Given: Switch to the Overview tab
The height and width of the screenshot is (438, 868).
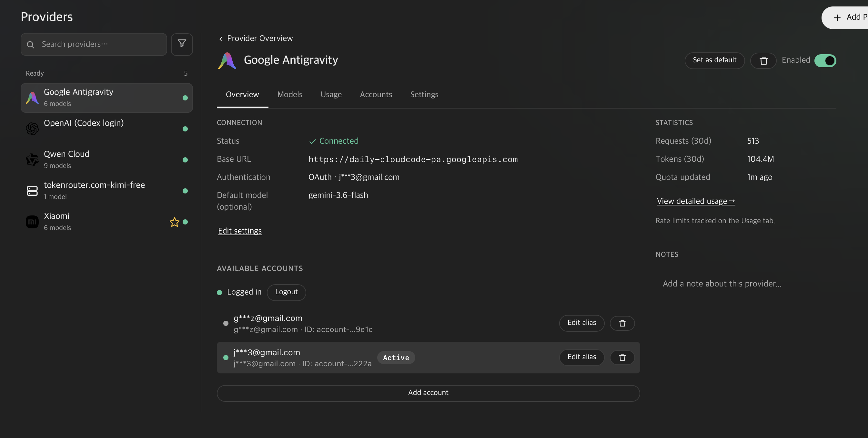Looking at the screenshot, I should tap(242, 94).
